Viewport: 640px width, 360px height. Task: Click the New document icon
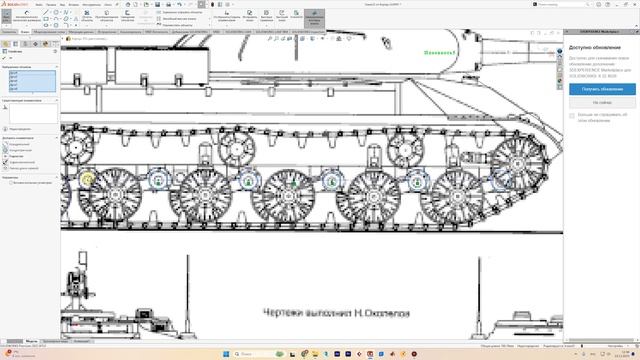tap(136, 4)
